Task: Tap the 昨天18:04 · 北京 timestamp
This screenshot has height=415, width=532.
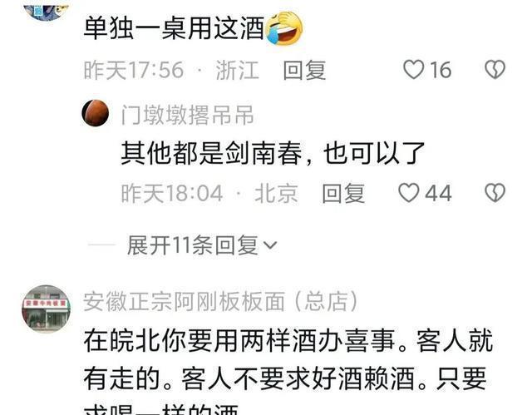Action: pos(209,193)
